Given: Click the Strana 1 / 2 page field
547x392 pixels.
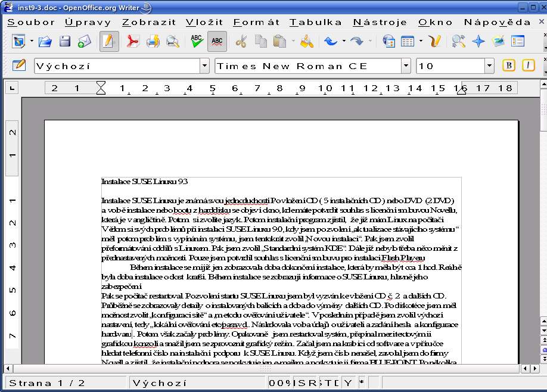Looking at the screenshot, I should click(x=66, y=383).
